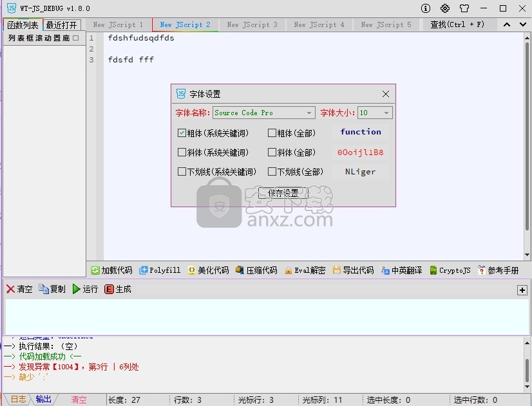
Task: Open the 最近打开 tab
Action: point(62,25)
